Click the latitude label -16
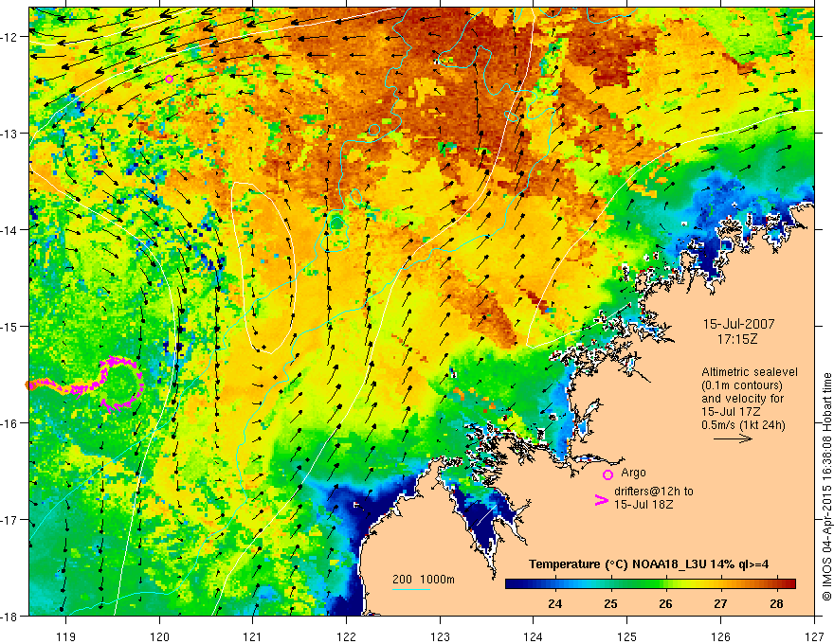The height and width of the screenshot is (644, 834). (9, 423)
